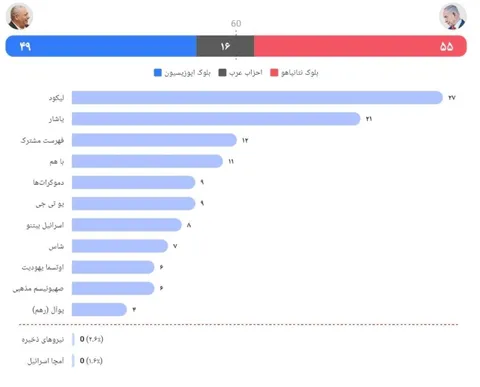The image size is (480, 387).
Task: Select the با هم bar with ۱۱ seats
Action: click(147, 161)
